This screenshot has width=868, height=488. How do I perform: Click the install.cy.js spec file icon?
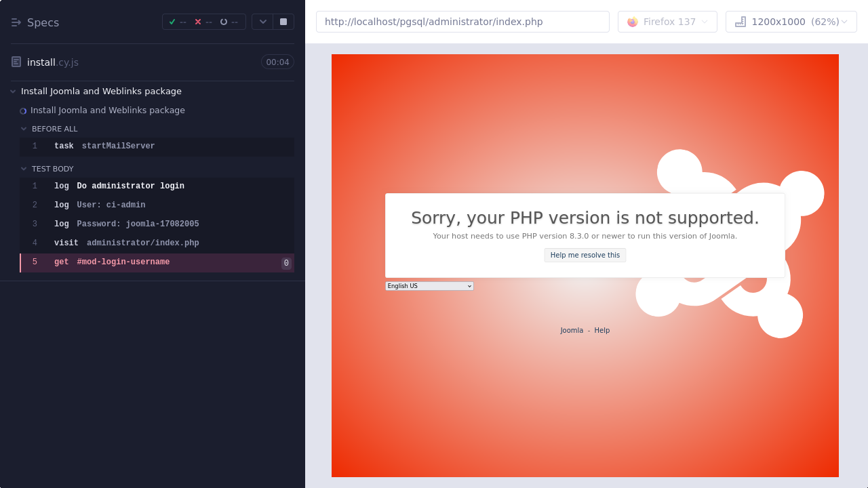16,62
